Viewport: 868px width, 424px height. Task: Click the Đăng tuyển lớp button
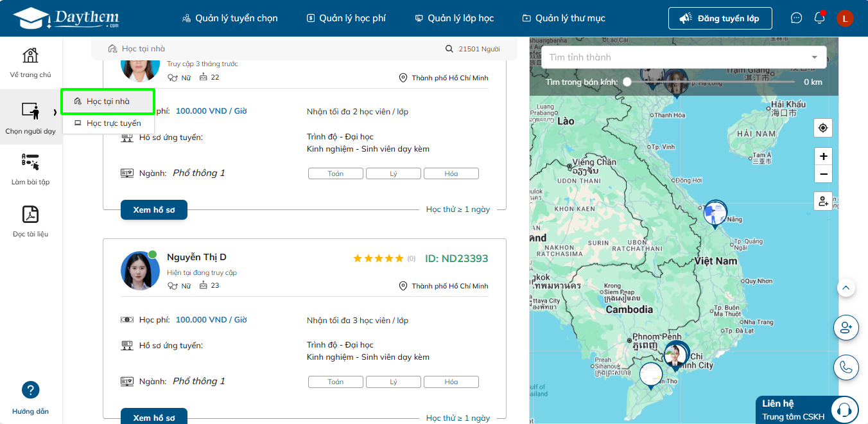[x=720, y=18]
